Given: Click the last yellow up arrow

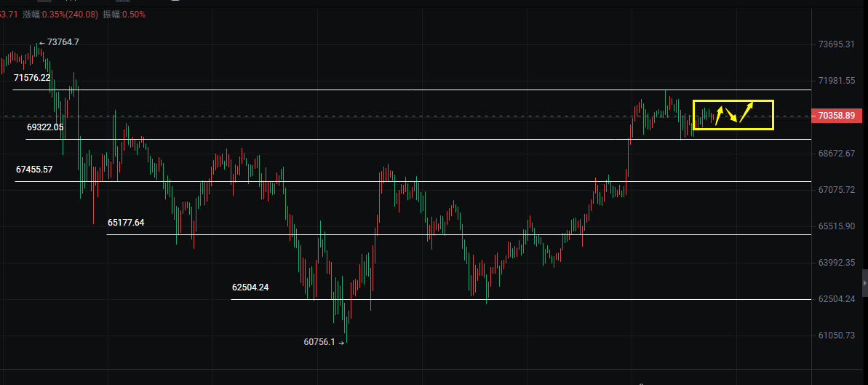Looking at the screenshot, I should click(746, 111).
